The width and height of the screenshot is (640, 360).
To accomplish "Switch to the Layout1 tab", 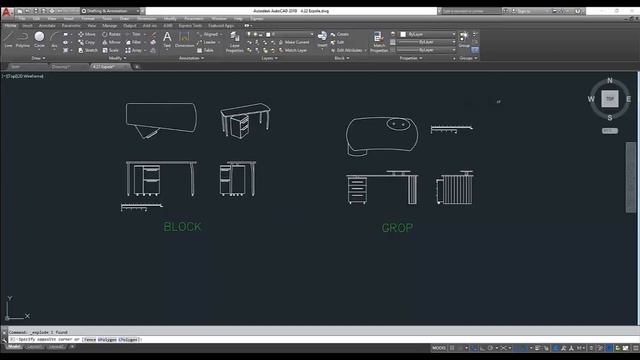I will pos(34,347).
